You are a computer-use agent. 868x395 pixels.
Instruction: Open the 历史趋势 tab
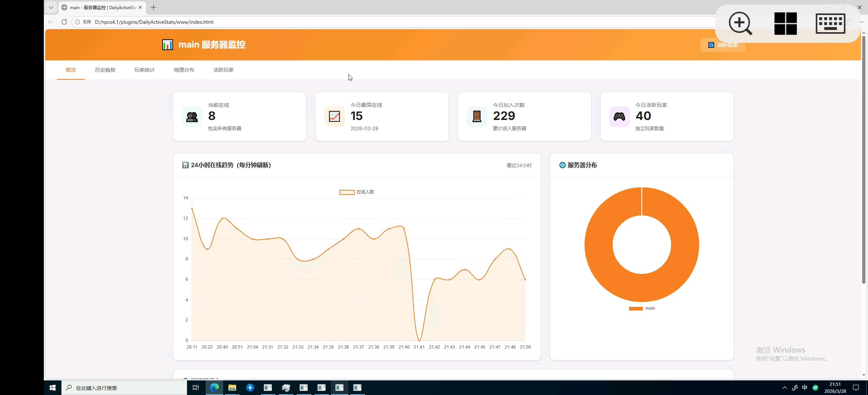tap(105, 70)
